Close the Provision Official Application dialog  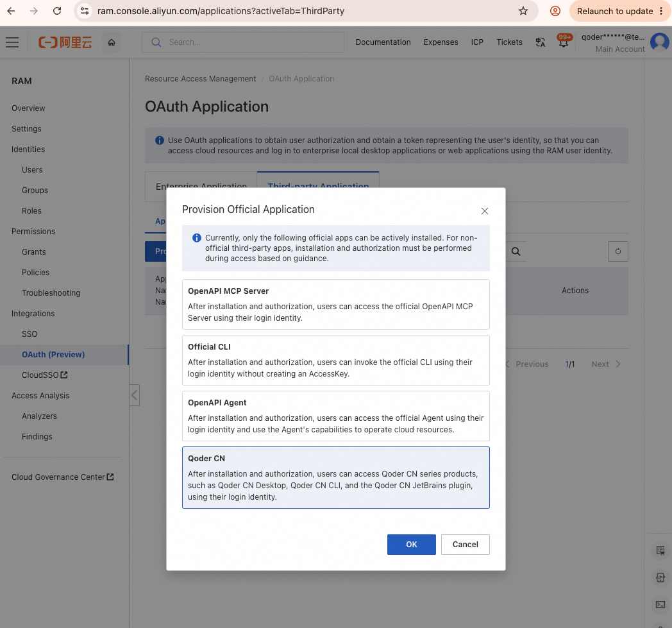pos(484,211)
